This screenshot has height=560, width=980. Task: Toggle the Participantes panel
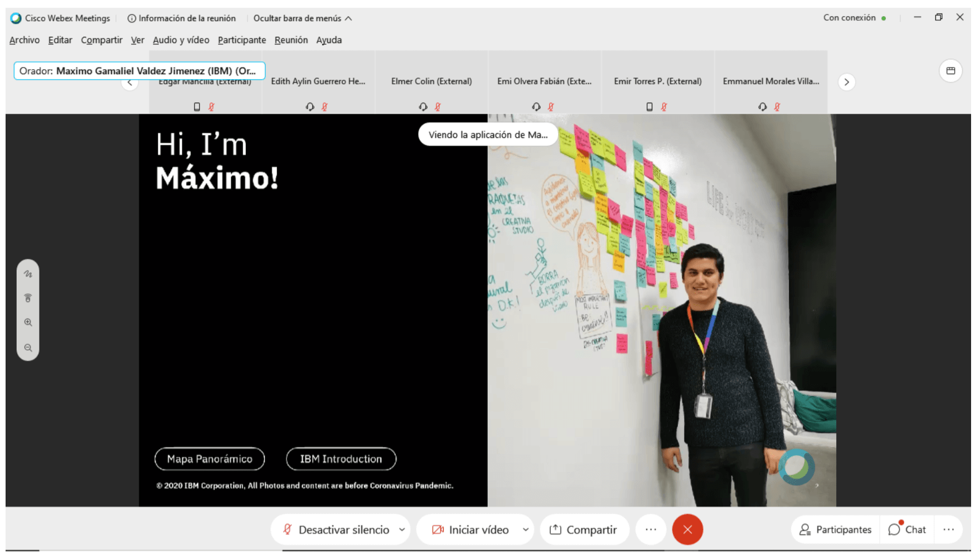[x=836, y=530]
